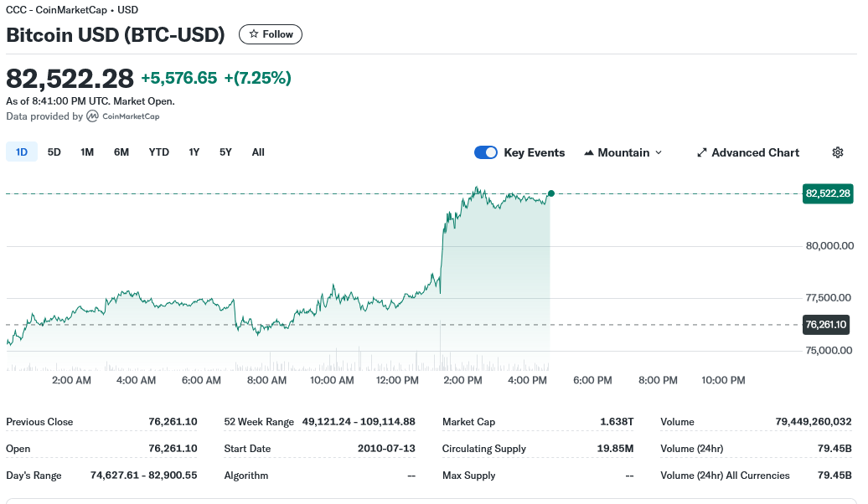Viewport: 868px width, 504px height.
Task: Open the Advanced Chart link
Action: point(748,152)
